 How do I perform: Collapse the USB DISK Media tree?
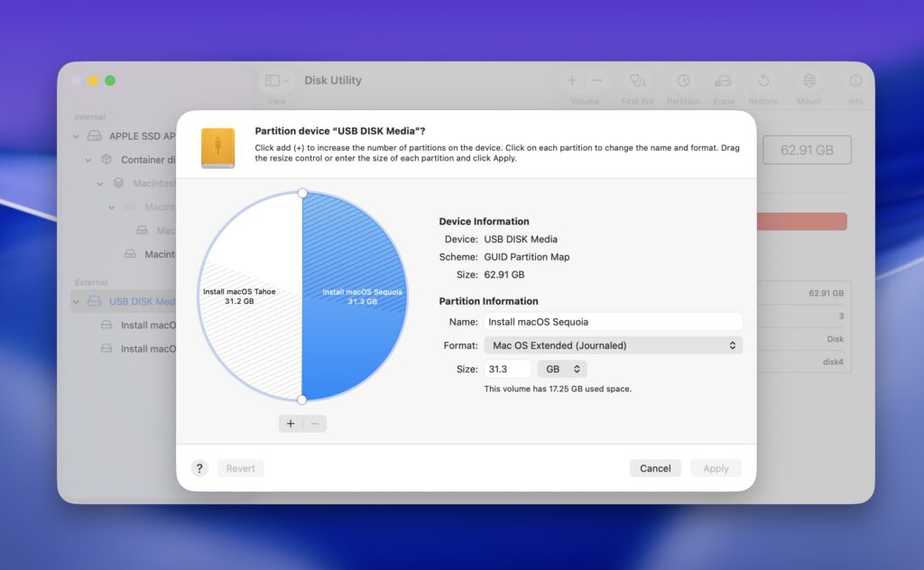click(x=76, y=301)
